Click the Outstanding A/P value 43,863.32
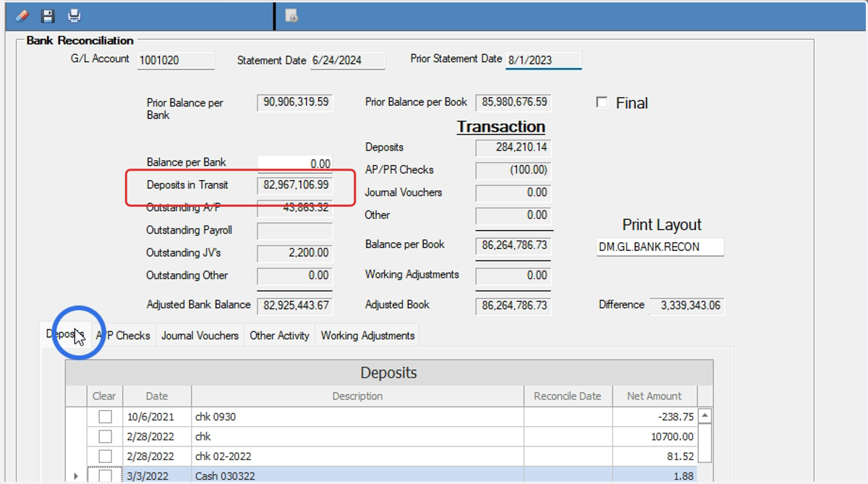 [x=295, y=208]
